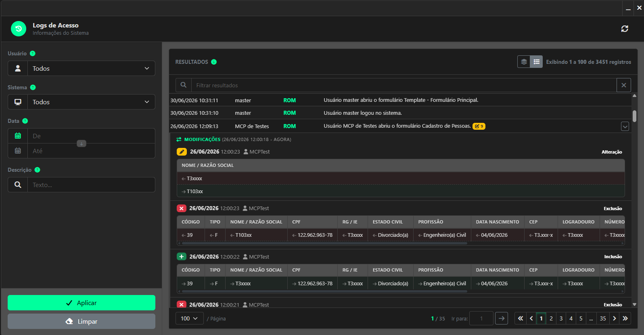Image resolution: width=644 pixels, height=335 pixels.
Task: Click horizontal scrollbar under Exclusão table
Action: [x=324, y=243]
